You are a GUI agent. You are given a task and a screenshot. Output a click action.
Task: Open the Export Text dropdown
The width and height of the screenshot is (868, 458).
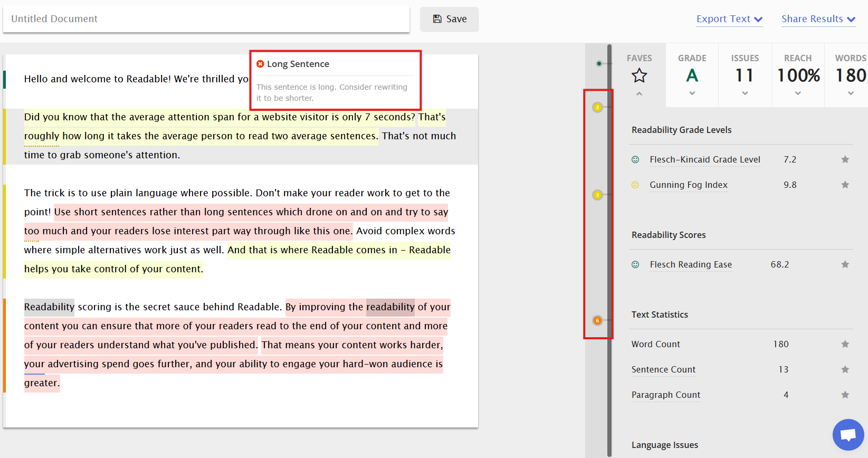(x=729, y=19)
